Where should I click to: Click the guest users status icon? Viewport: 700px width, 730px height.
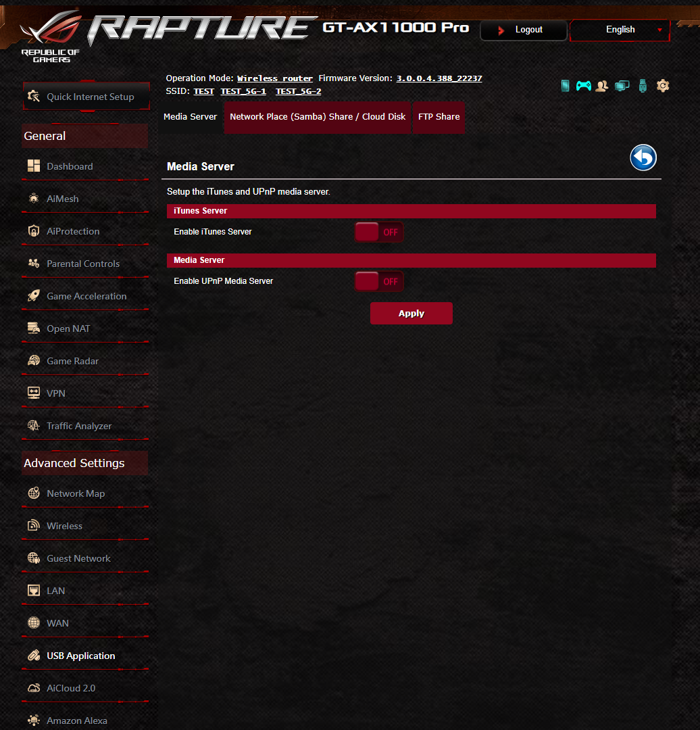click(602, 86)
